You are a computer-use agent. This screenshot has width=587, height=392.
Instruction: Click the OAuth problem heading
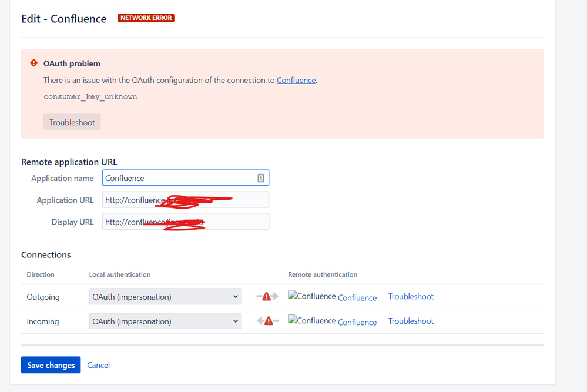click(72, 63)
